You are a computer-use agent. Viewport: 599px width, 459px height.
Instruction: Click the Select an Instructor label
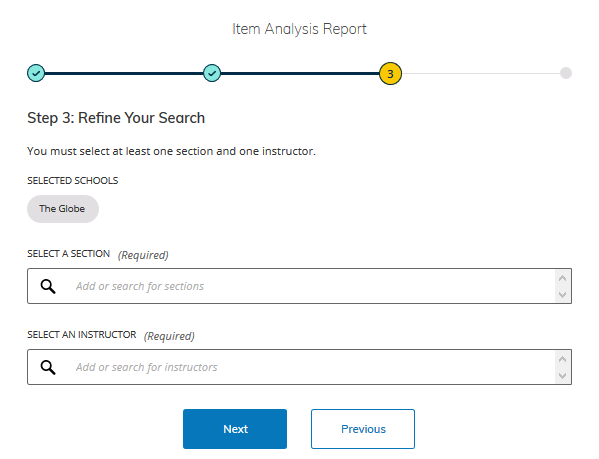82,335
